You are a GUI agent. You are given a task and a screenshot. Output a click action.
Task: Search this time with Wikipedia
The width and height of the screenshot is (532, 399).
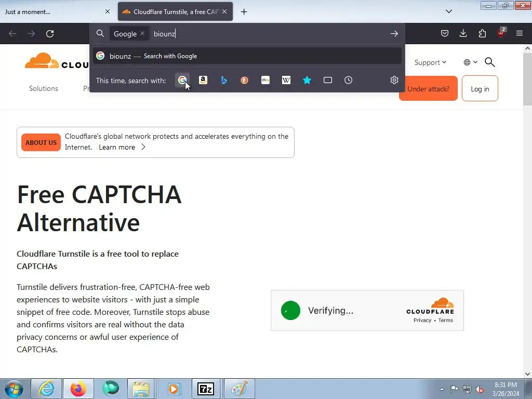tap(286, 80)
